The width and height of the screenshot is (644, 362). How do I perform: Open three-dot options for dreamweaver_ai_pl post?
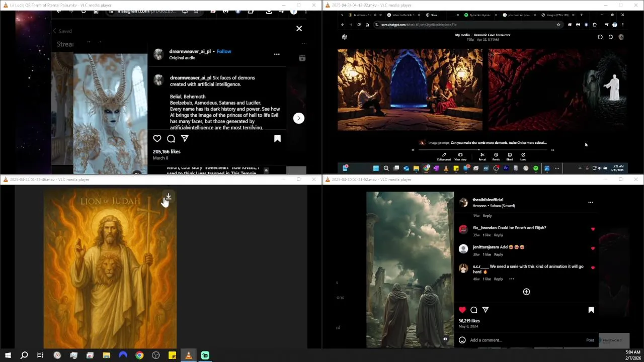277,54
